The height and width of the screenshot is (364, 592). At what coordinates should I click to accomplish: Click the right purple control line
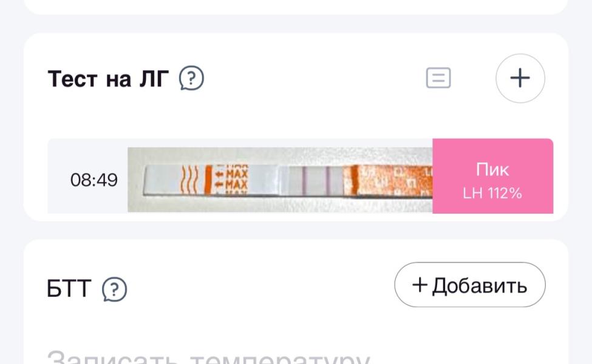tap(328, 181)
